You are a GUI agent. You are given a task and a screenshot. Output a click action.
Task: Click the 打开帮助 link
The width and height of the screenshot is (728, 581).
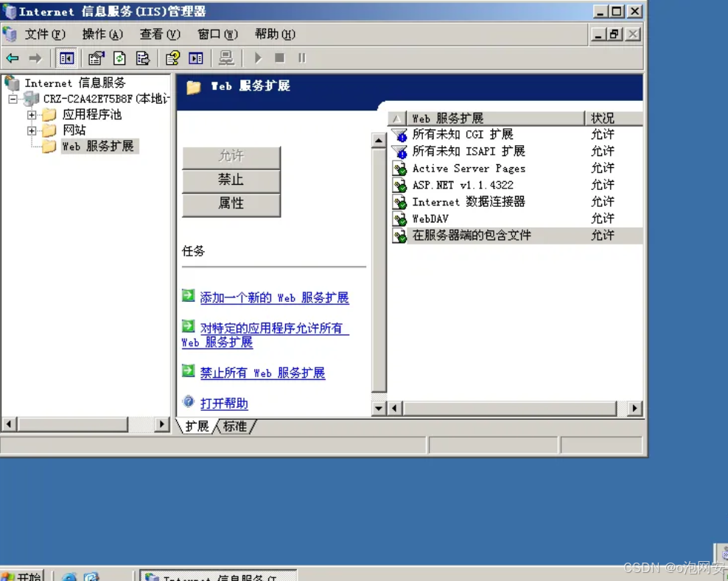(x=224, y=404)
